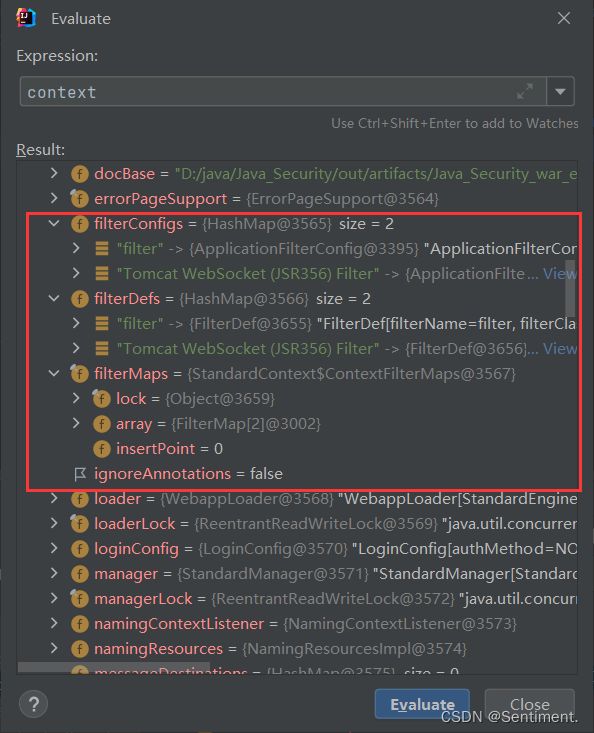The height and width of the screenshot is (733, 594).
Task: Expand the loader WebappLoader node
Action: (54, 498)
